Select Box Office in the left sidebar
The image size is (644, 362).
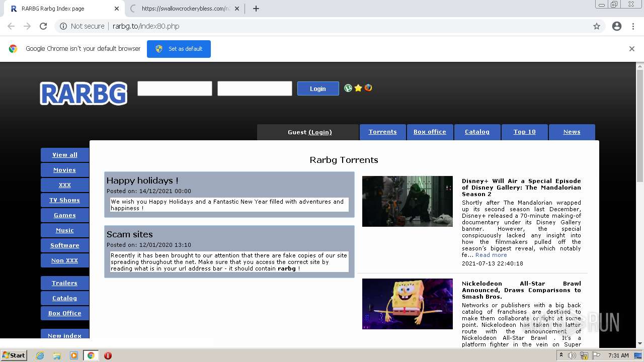coord(65,313)
